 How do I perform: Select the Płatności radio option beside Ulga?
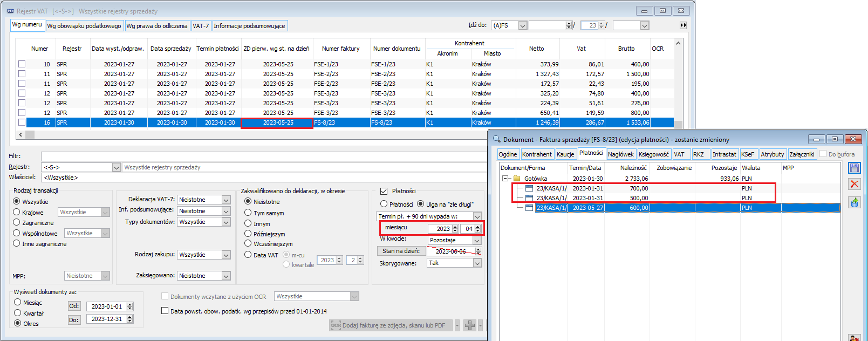coord(384,204)
